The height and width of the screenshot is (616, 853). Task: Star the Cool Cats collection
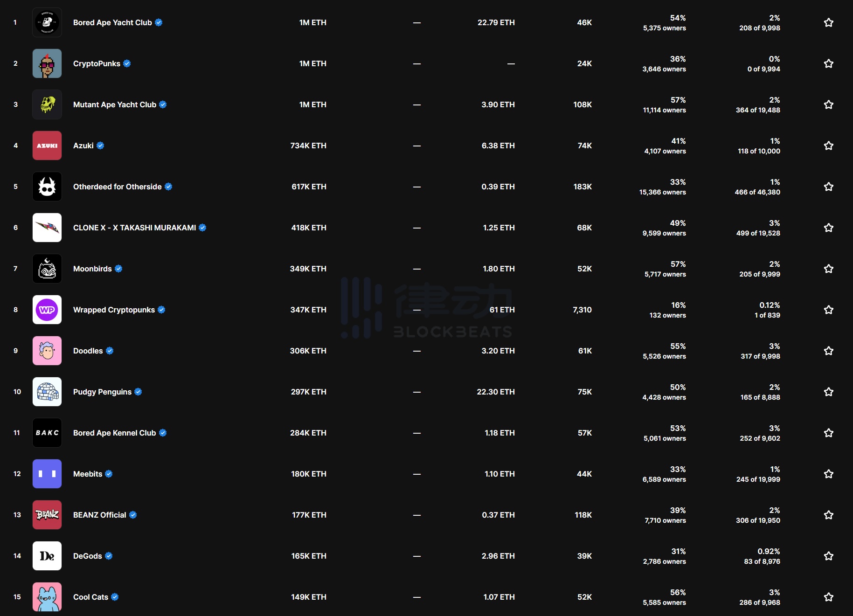(x=828, y=597)
